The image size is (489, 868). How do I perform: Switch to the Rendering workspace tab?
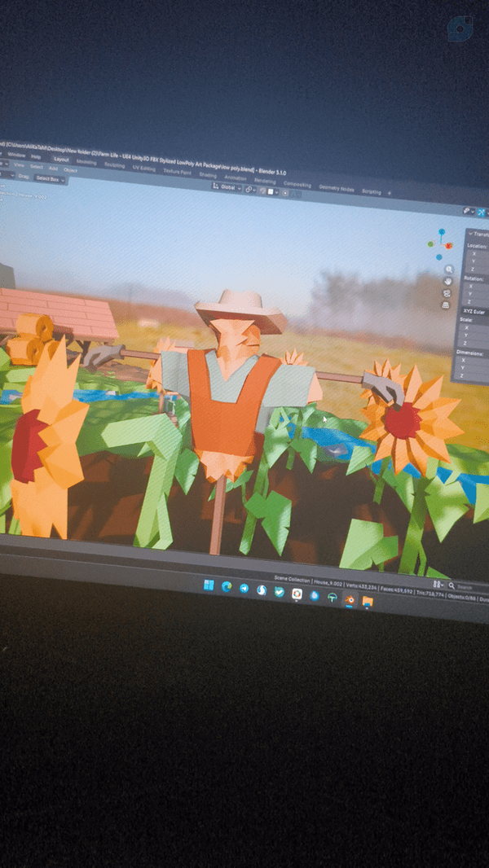point(265,181)
